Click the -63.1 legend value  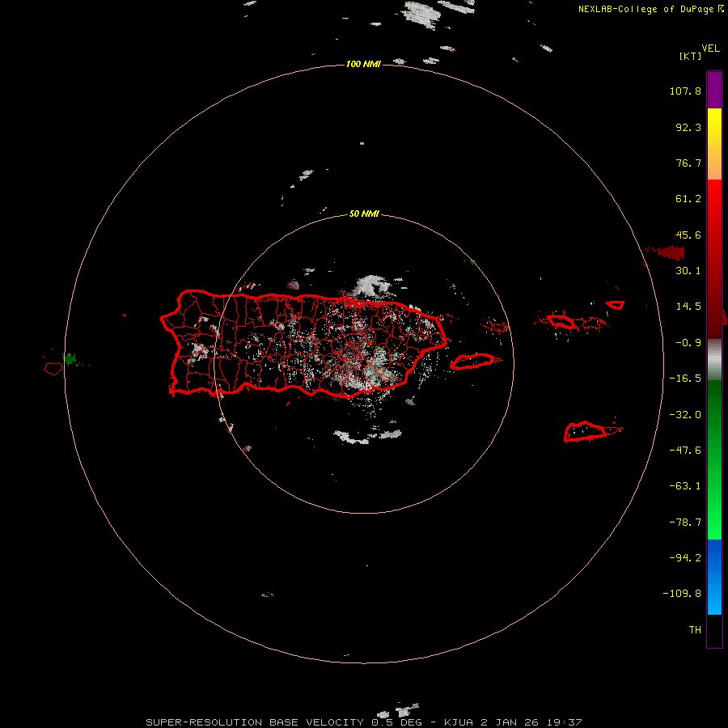pyautogui.click(x=685, y=486)
